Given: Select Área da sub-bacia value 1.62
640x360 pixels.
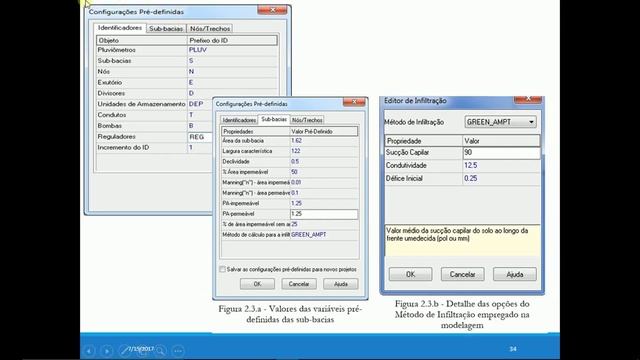Looking at the screenshot, I should click(296, 141).
